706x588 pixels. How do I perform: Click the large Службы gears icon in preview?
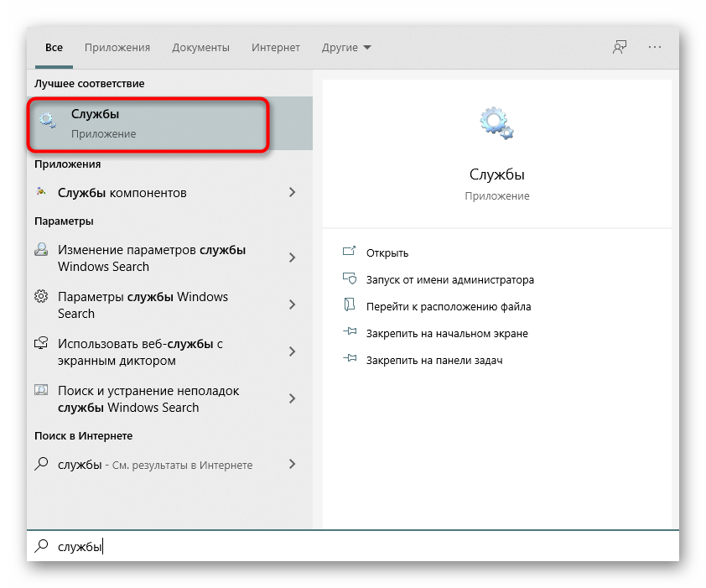(496, 123)
